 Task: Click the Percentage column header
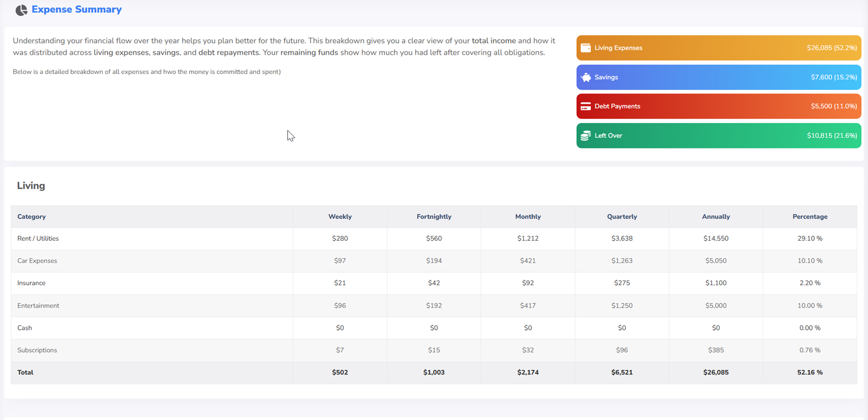point(810,217)
